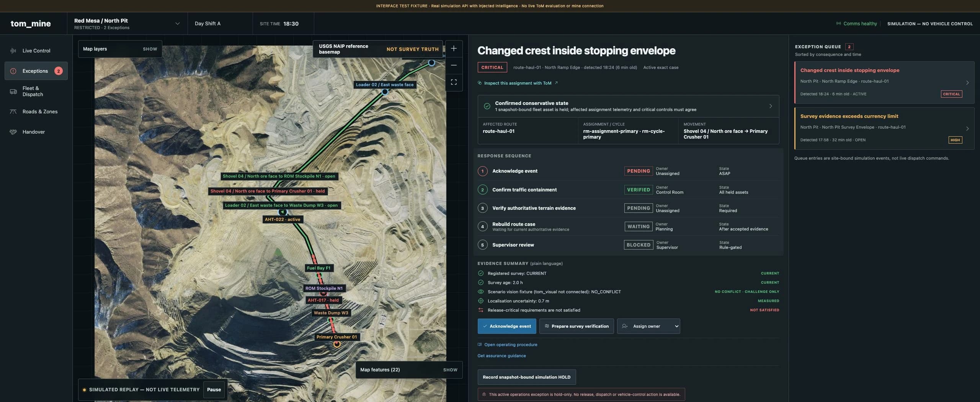Zoom in on the map
This screenshot has width=980, height=402.
tap(454, 49)
